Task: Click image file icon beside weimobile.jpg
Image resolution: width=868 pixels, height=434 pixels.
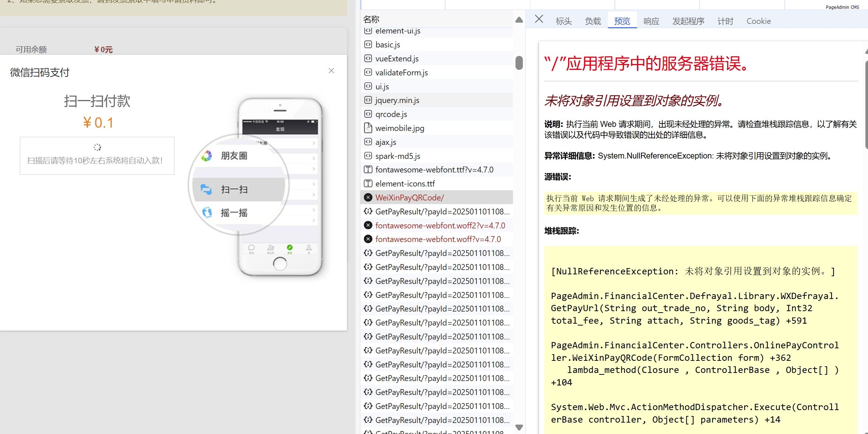Action: tap(368, 128)
